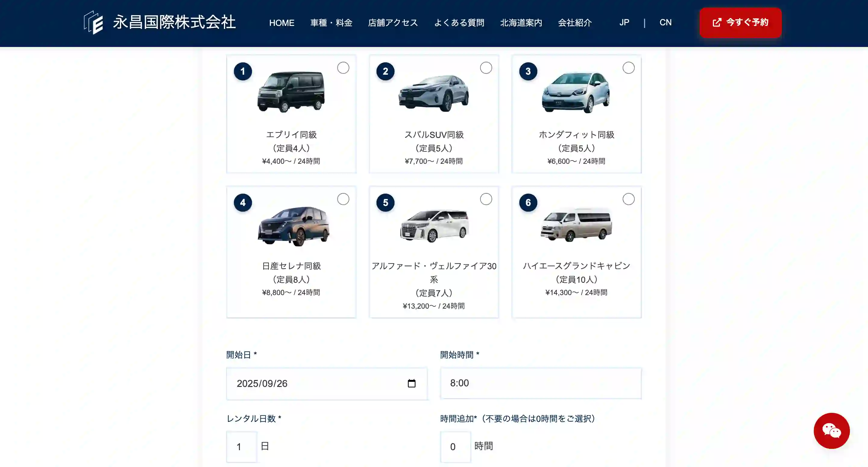Click the 開始日 date input field
The height and width of the screenshot is (467, 868).
(327, 384)
